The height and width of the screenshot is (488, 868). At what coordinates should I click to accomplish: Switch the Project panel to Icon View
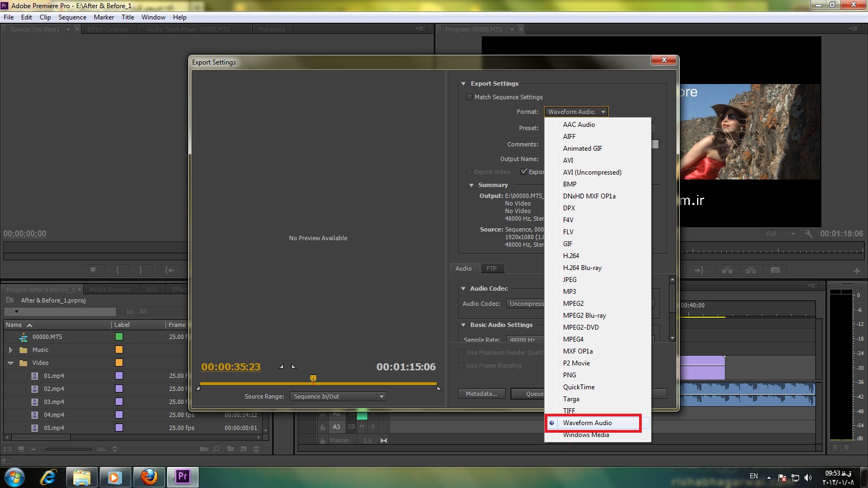(21, 449)
